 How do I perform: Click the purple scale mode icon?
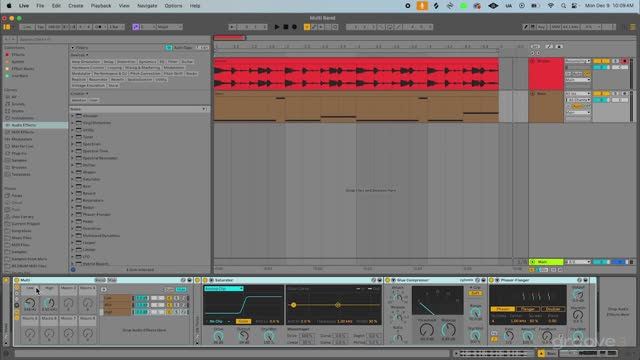coord(136,27)
